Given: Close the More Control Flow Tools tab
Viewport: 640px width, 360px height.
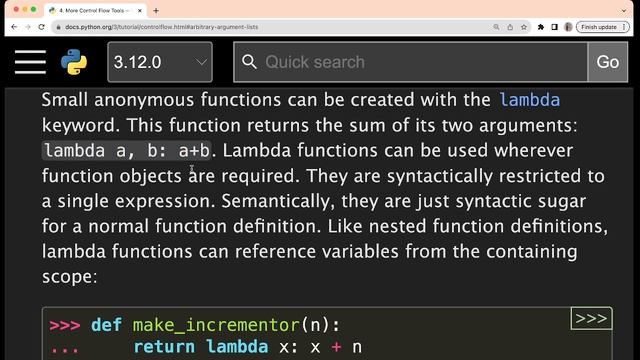Looking at the screenshot, I should pyautogui.click(x=140, y=11).
